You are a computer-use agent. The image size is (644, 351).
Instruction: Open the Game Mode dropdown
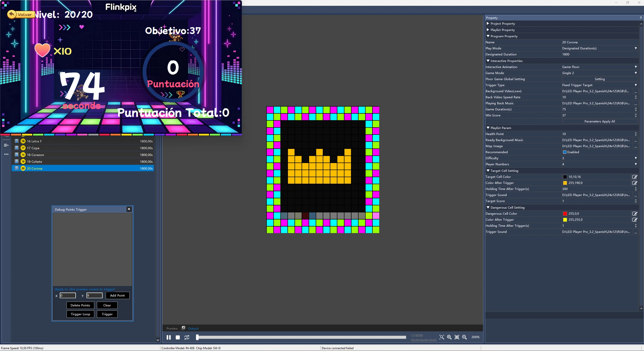636,73
